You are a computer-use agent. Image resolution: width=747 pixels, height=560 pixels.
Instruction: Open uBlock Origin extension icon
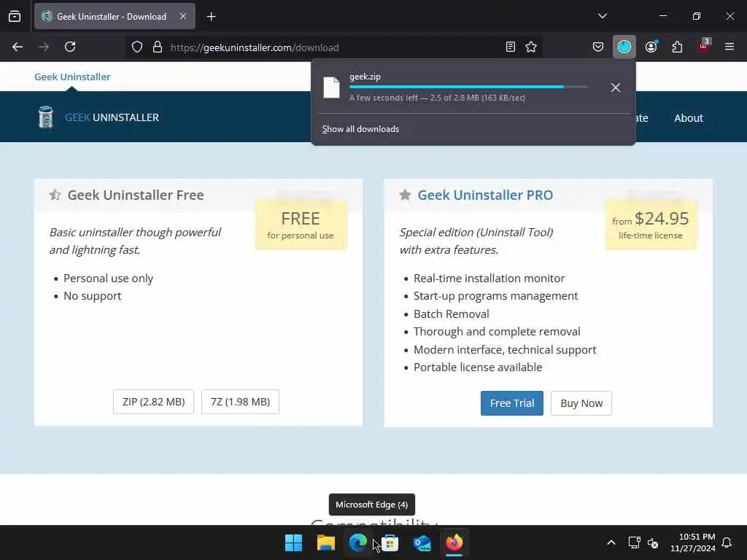704,46
